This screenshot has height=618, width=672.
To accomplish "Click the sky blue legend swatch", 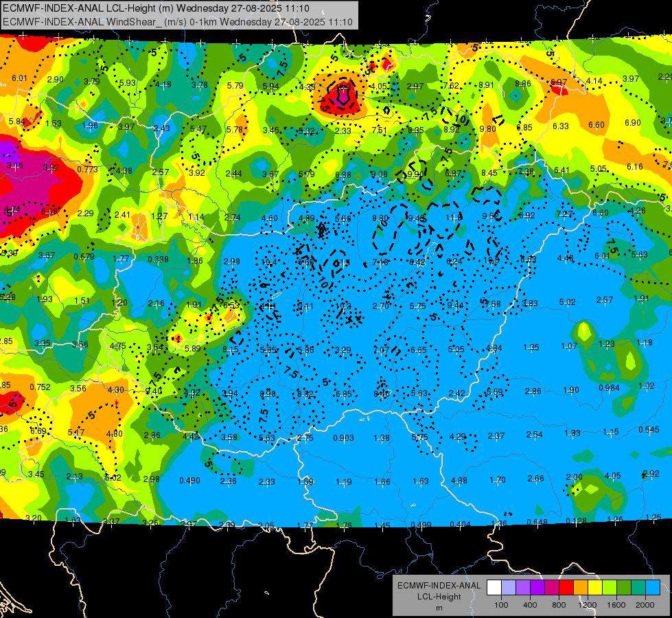I will point(653,587).
